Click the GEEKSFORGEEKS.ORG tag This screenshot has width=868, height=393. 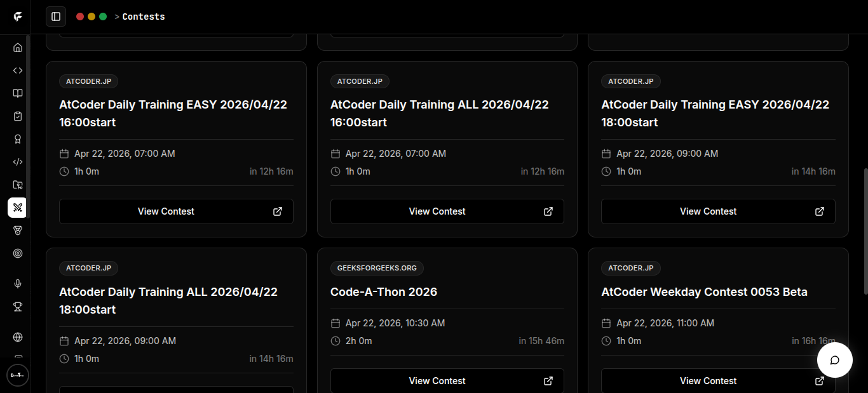[x=377, y=268]
